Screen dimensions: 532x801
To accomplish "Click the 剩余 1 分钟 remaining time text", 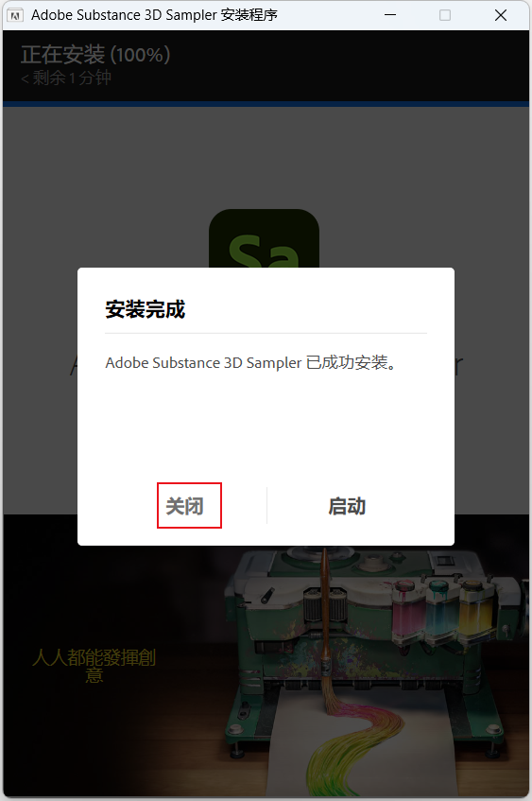I will coord(66,78).
